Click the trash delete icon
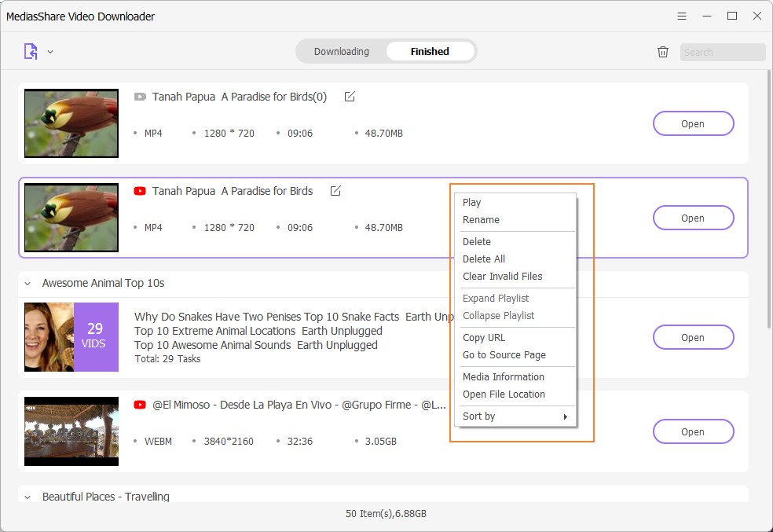 tap(663, 52)
